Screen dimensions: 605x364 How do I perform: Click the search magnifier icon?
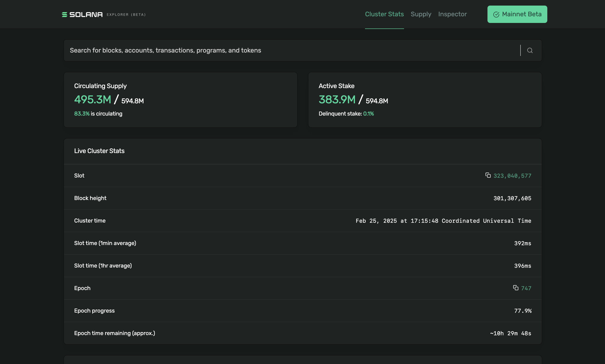[530, 51]
